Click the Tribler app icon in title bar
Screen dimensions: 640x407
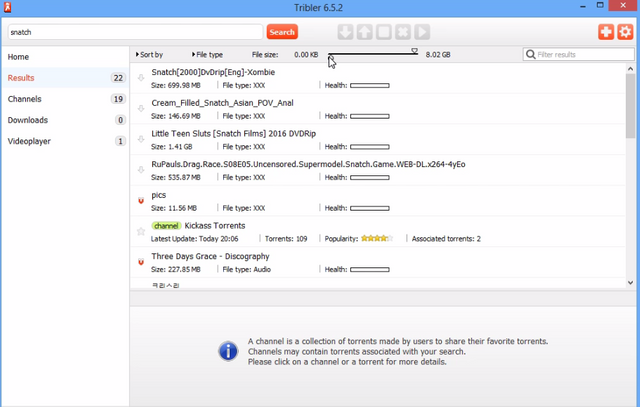7,7
